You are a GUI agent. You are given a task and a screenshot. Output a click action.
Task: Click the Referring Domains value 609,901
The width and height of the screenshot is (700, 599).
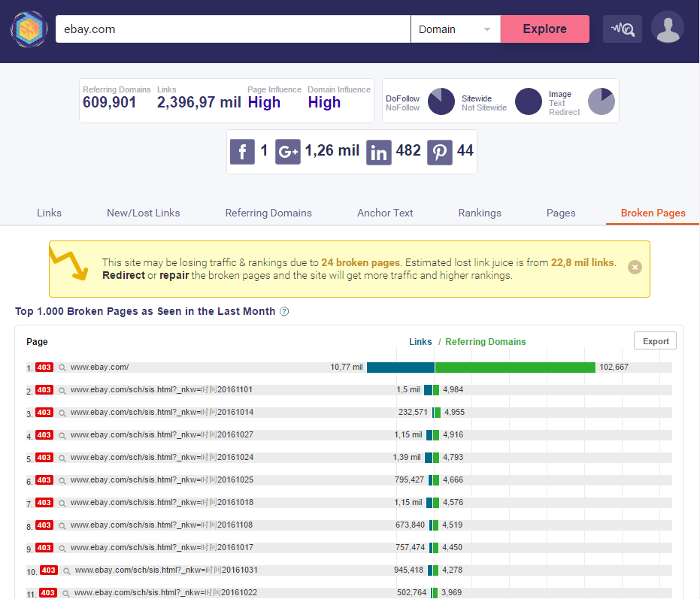[109, 102]
